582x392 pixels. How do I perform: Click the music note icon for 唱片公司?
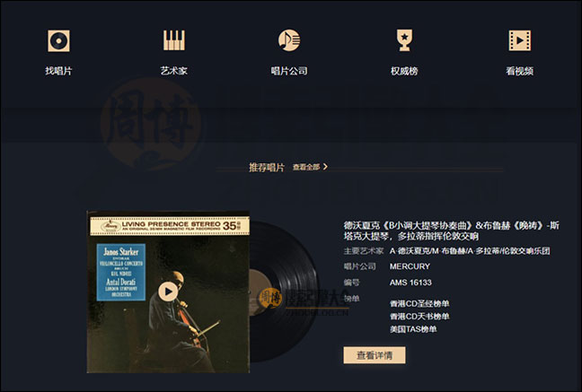click(289, 40)
